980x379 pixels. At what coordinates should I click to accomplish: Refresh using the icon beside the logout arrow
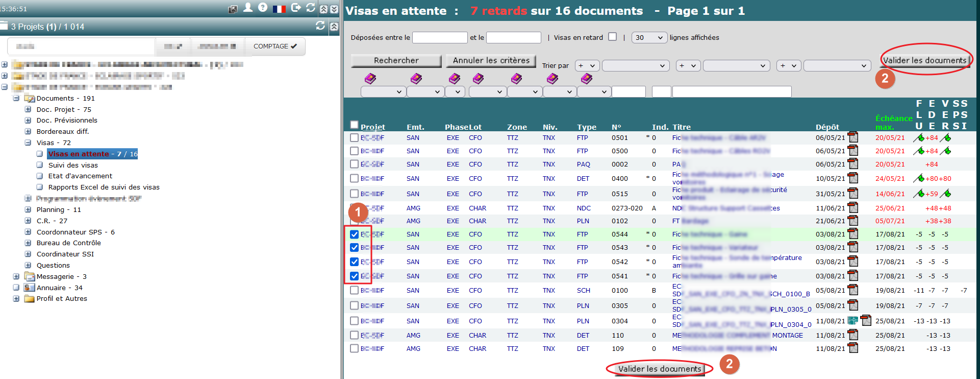point(311,8)
